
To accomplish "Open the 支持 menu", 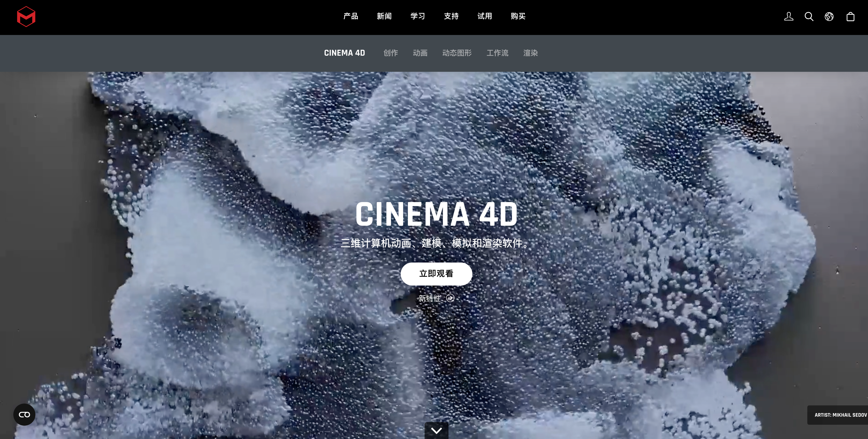I will tap(451, 16).
